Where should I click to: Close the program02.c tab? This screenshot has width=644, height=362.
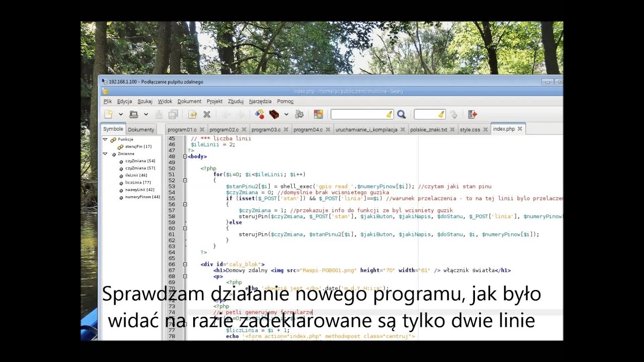pos(244,130)
